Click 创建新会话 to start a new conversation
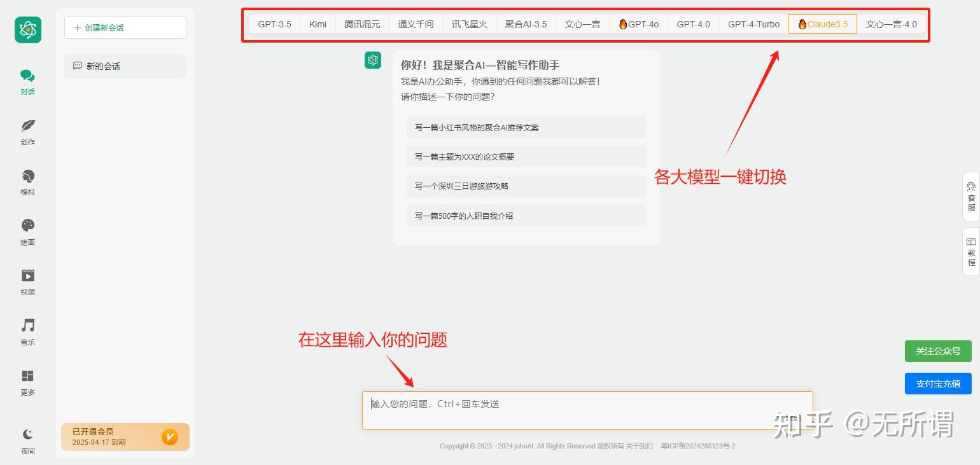 (x=125, y=27)
